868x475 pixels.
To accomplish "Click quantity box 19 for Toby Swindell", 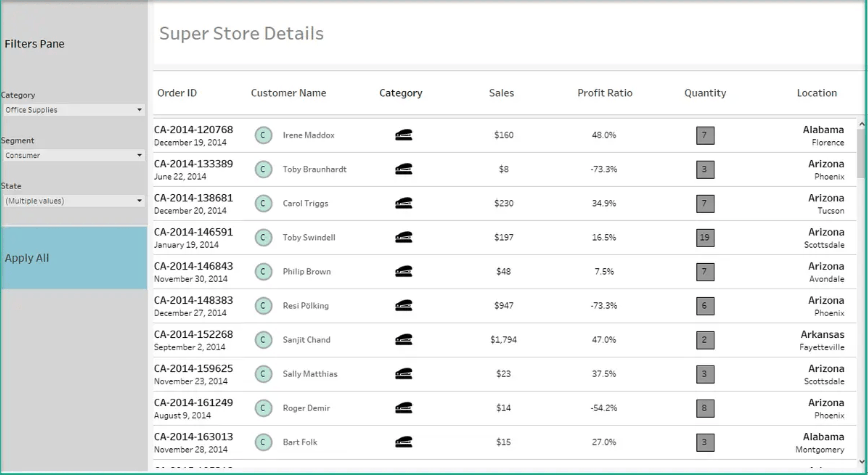I will [705, 238].
